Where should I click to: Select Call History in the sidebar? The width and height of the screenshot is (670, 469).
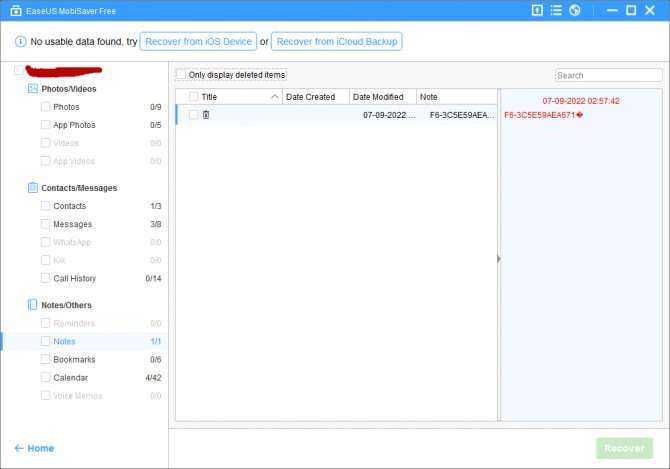(75, 278)
